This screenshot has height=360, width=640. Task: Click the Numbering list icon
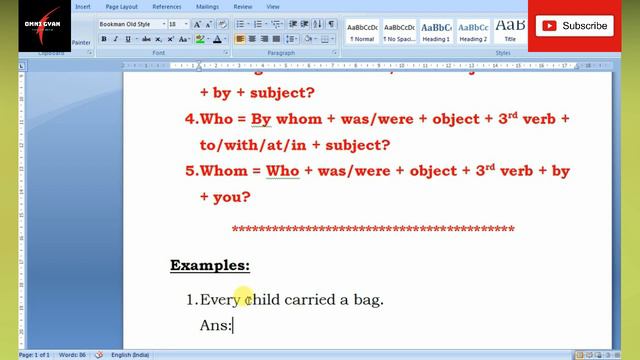[258, 24]
